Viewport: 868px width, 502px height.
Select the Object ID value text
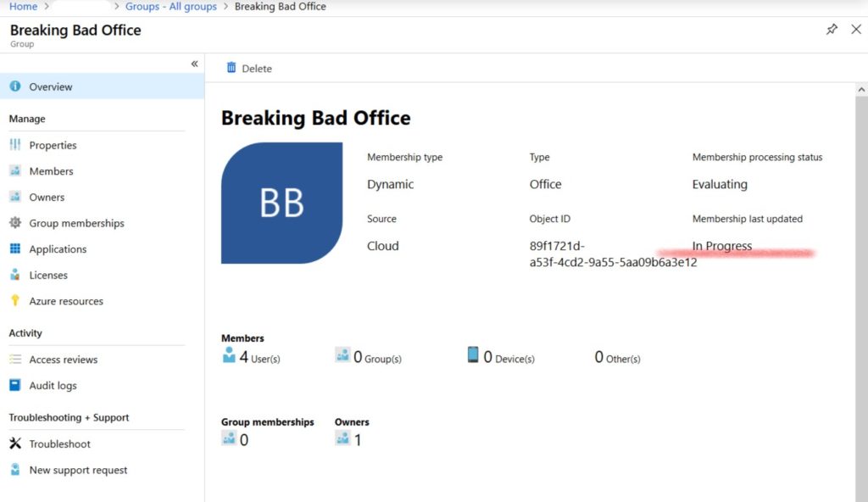(613, 254)
